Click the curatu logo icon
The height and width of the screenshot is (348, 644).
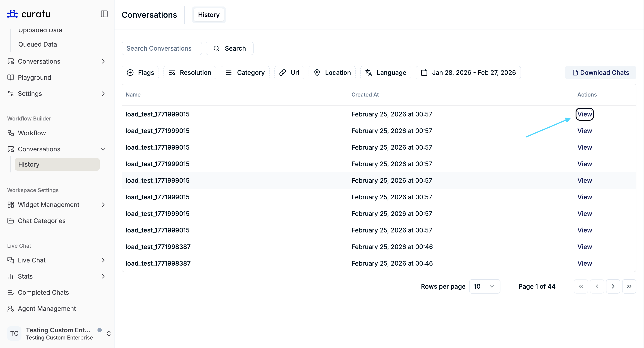(x=12, y=14)
